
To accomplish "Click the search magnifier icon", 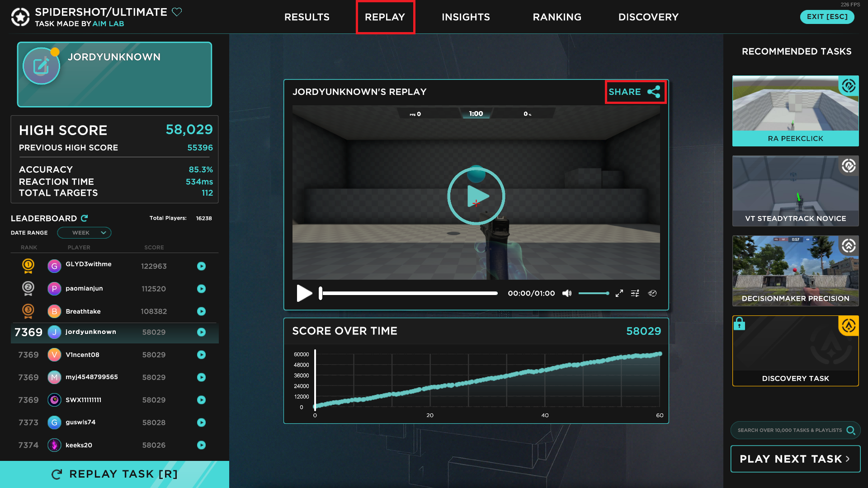I will coord(851,430).
